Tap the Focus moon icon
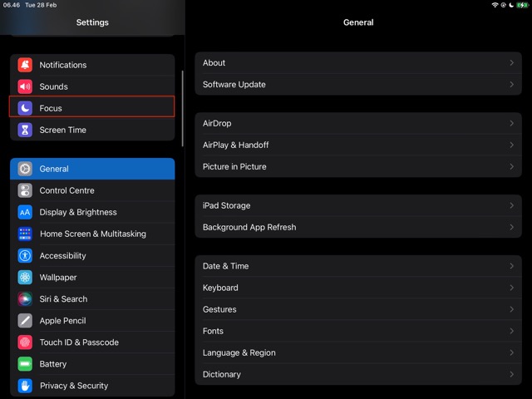Screen dimensions: 532x399 click(25, 108)
